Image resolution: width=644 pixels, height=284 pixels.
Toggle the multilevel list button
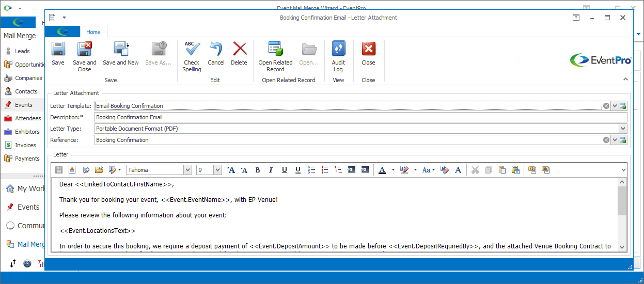pyautogui.click(x=338, y=170)
